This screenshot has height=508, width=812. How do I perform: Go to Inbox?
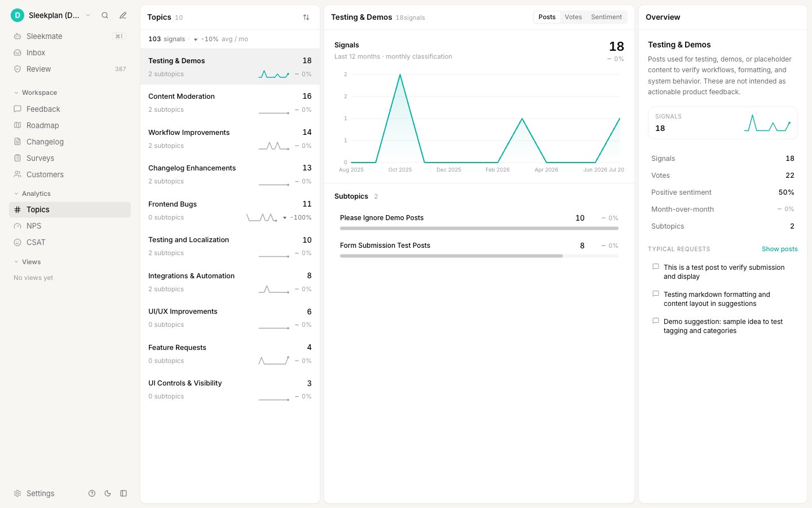pyautogui.click(x=70, y=52)
